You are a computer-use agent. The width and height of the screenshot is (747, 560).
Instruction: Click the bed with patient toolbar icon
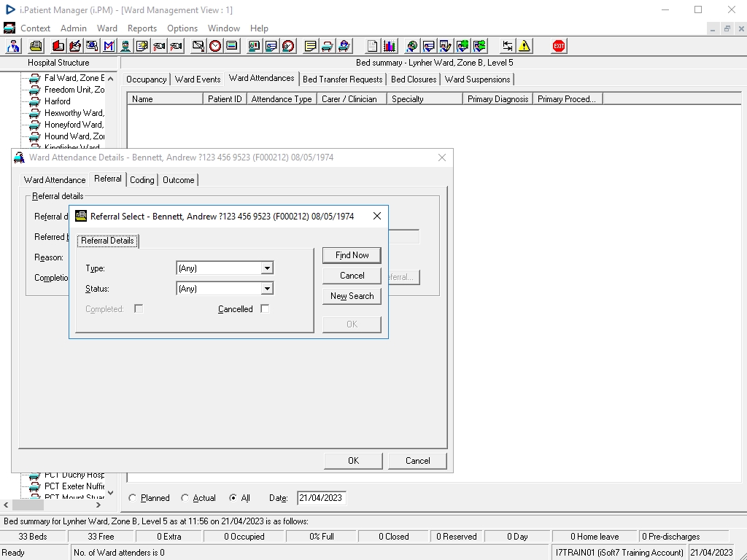point(344,46)
